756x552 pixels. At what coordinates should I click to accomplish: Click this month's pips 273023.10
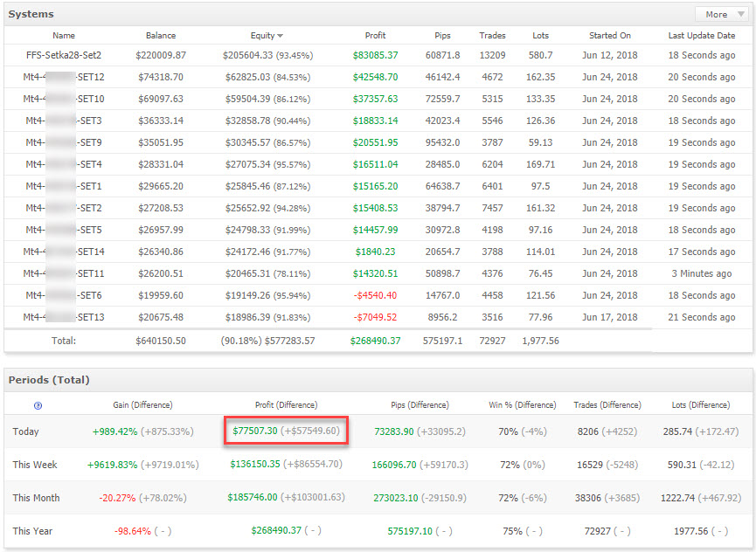[x=395, y=498]
